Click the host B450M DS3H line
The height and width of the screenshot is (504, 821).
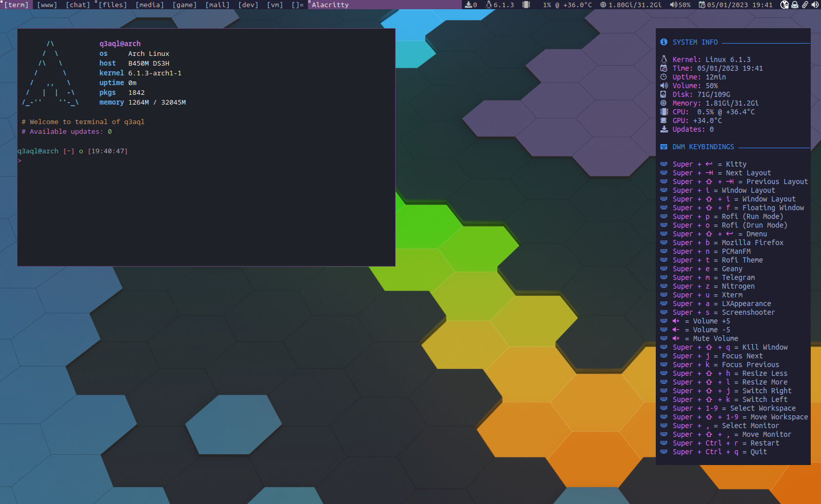(134, 63)
